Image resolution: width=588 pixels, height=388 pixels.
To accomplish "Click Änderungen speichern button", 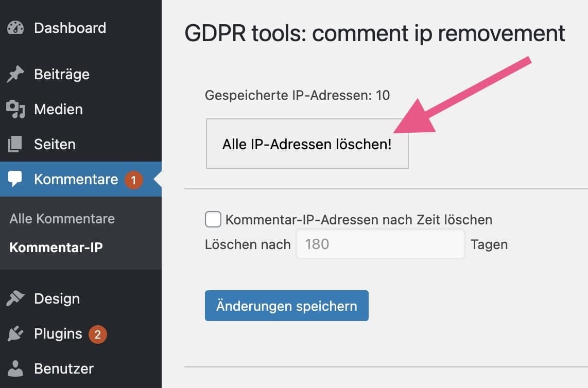I will click(x=286, y=306).
